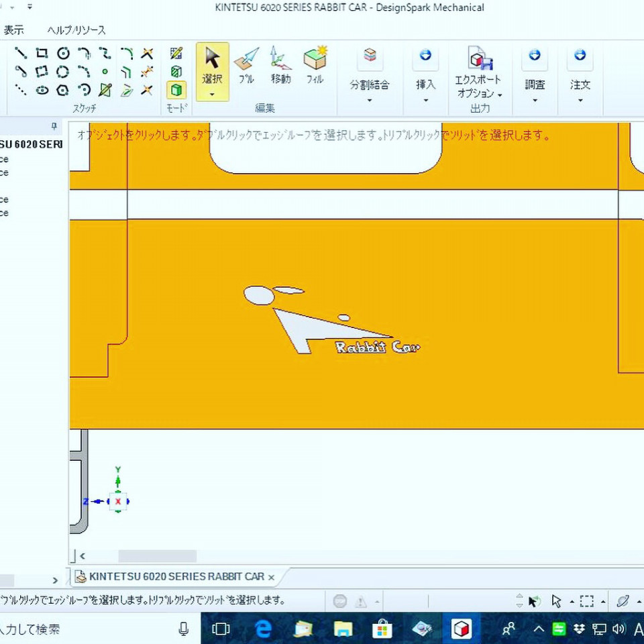This screenshot has width=644, height=644.
Task: Click the structure panel scroll right arrow
Action: (55, 580)
